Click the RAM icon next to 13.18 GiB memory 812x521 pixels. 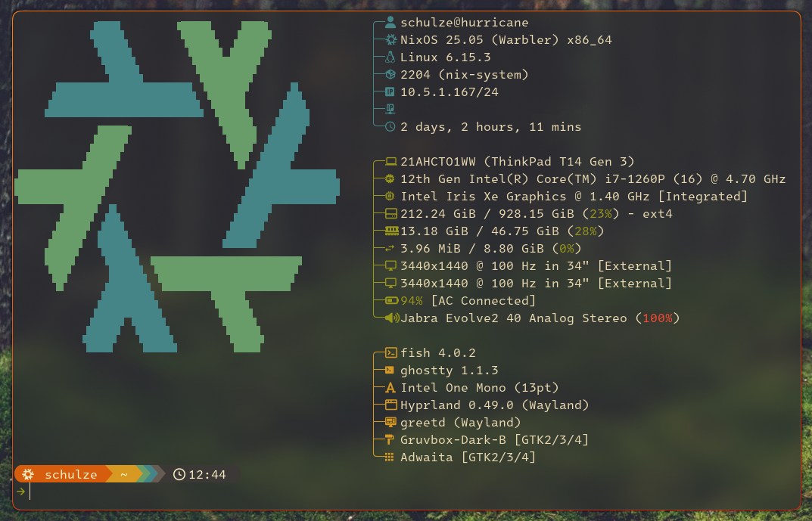(388, 231)
